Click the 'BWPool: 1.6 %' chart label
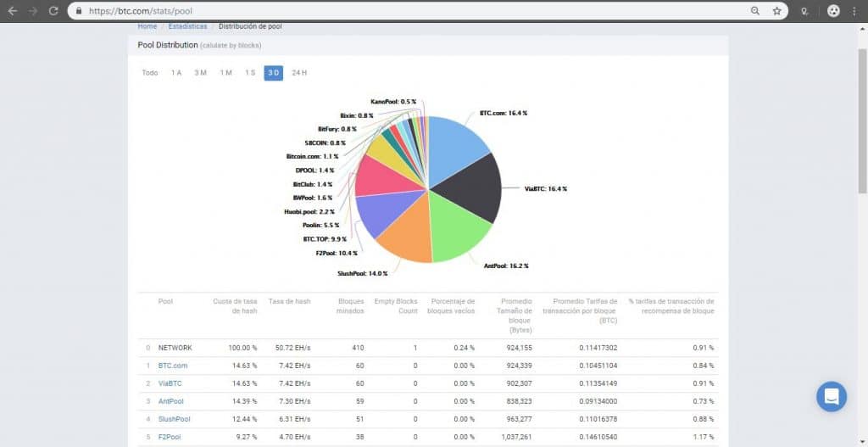The width and height of the screenshot is (868, 447). pos(313,198)
